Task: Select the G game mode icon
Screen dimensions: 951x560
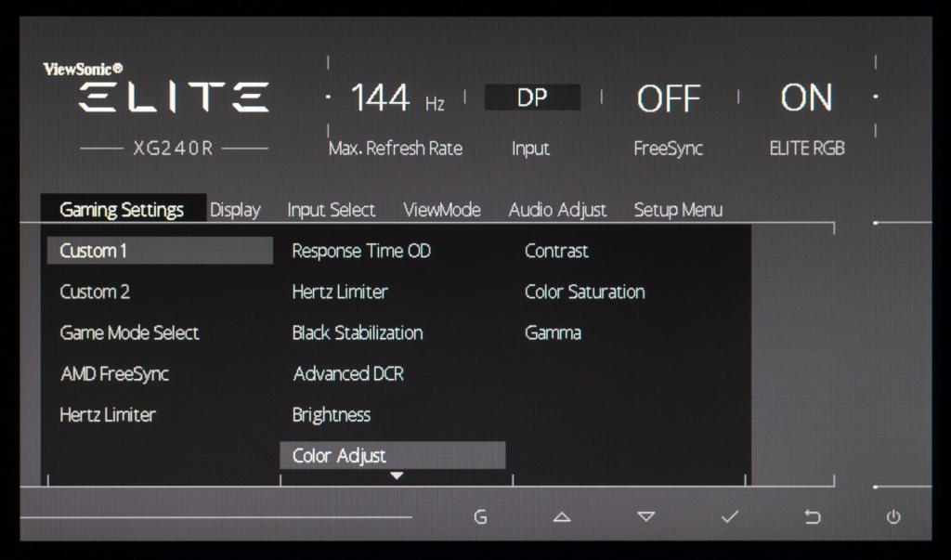Action: click(480, 517)
